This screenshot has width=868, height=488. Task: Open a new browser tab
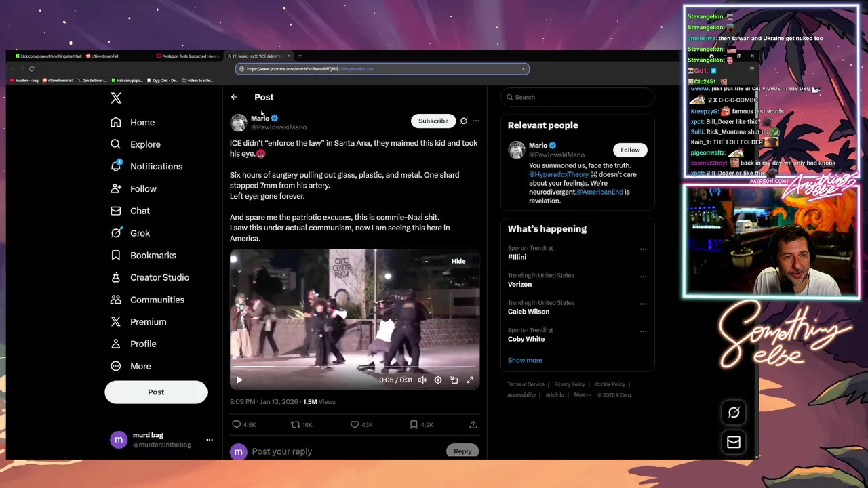pyautogui.click(x=300, y=56)
